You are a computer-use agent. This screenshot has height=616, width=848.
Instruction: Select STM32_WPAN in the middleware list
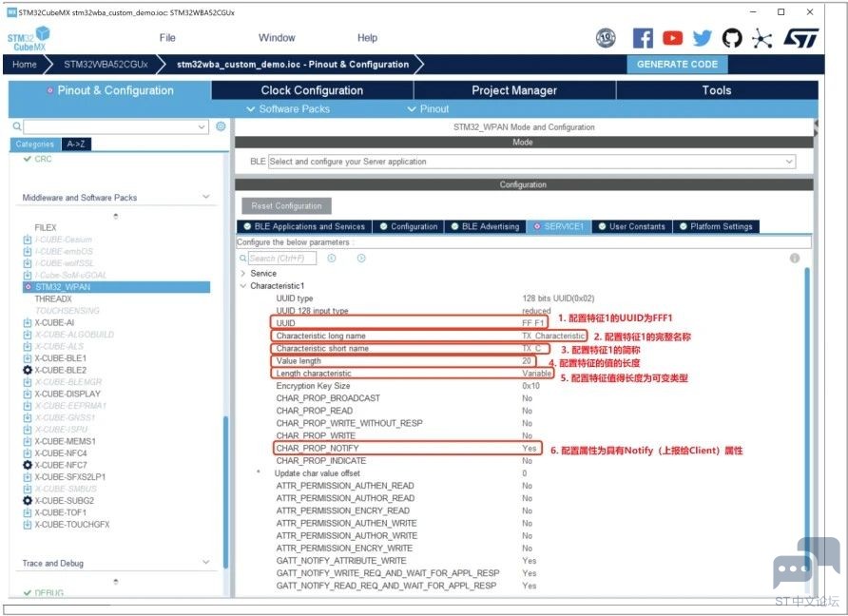(116, 287)
